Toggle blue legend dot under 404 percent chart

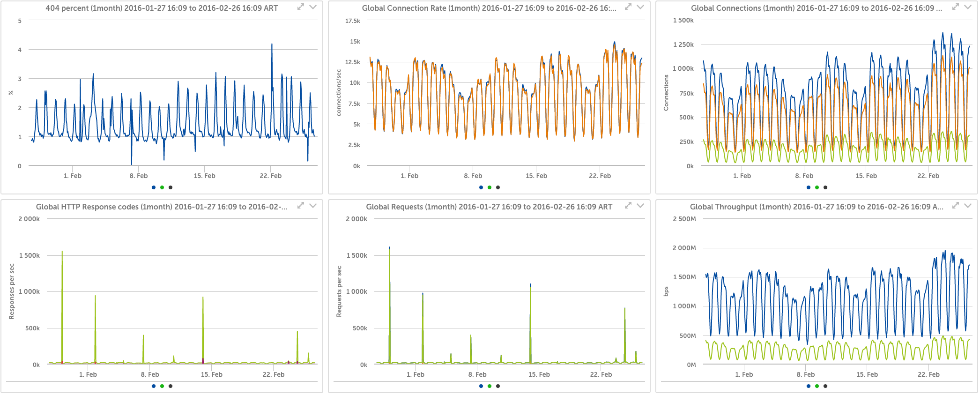[x=154, y=187]
